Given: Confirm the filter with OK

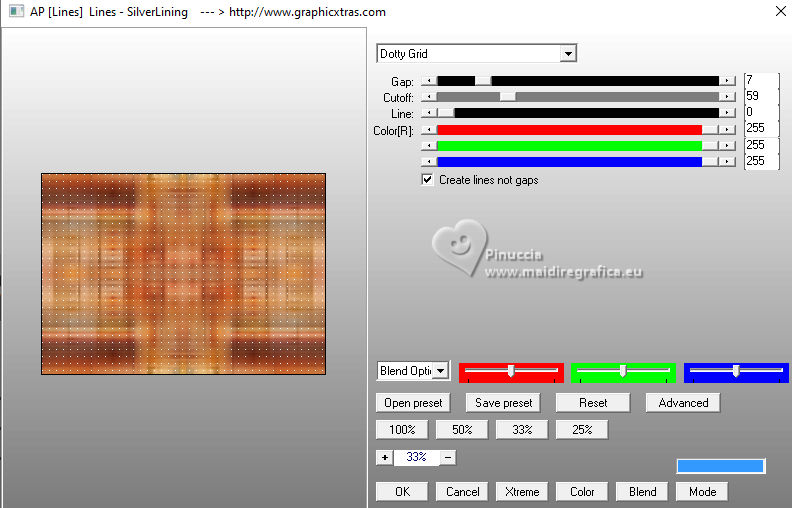Looking at the screenshot, I should click(x=402, y=492).
